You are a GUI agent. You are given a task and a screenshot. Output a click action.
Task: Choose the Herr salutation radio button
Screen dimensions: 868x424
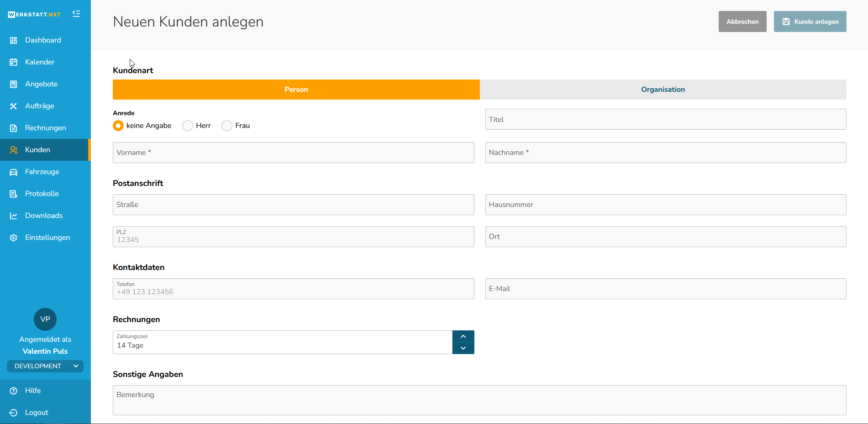point(188,126)
